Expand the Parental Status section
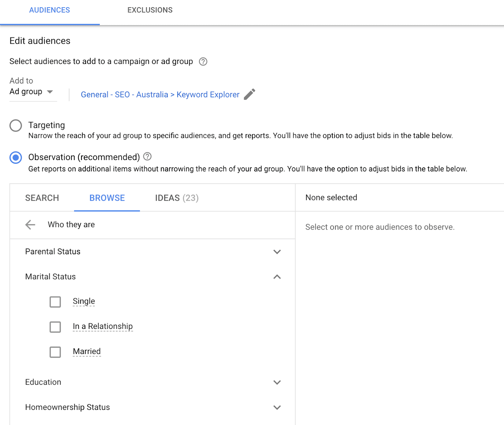Viewport: 504px width, 425px height. click(x=277, y=252)
